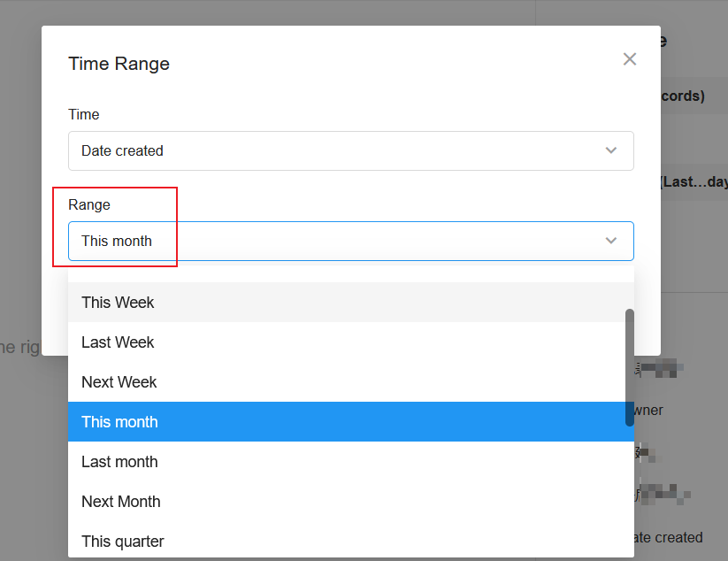Collapse the Range dropdown chevron
The height and width of the screenshot is (561, 728).
611,241
